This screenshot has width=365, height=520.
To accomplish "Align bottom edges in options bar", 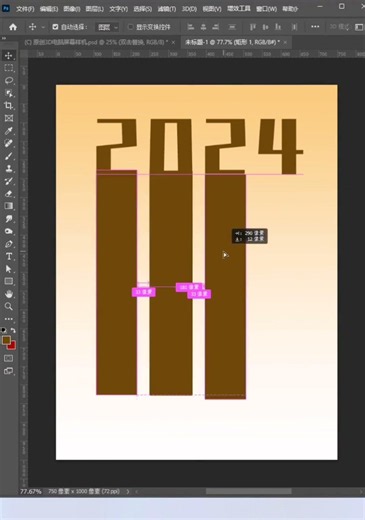I will [278, 27].
